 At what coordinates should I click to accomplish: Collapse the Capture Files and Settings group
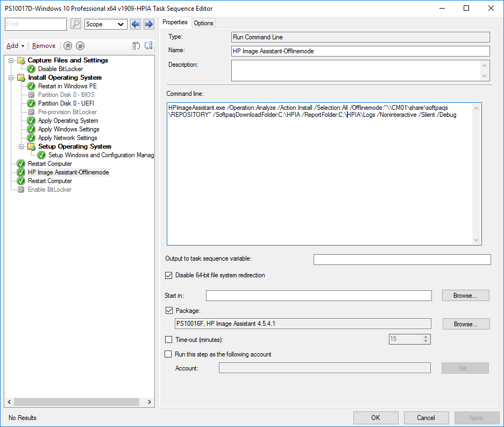(11, 60)
